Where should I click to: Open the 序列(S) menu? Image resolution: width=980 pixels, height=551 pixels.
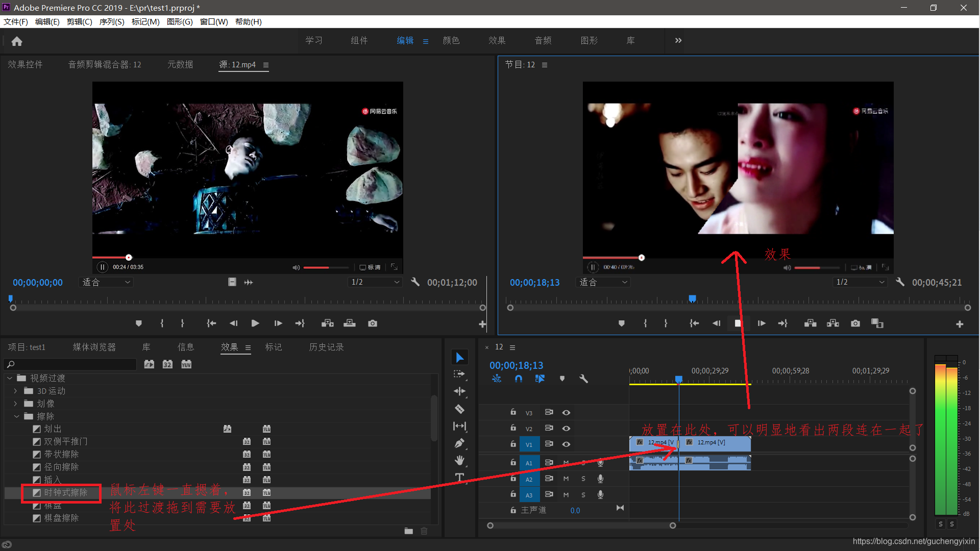click(112, 22)
